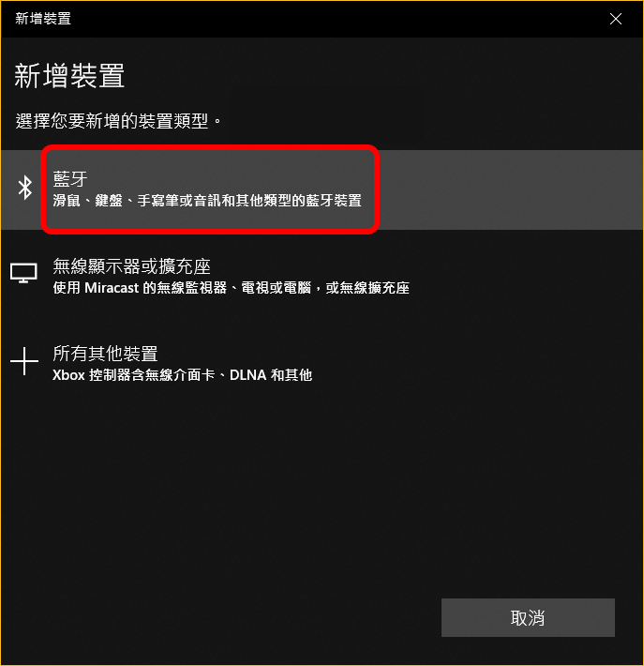The height and width of the screenshot is (666, 644).
Task: Click the small 新增裝置 title bar text
Action: pyautogui.click(x=43, y=19)
